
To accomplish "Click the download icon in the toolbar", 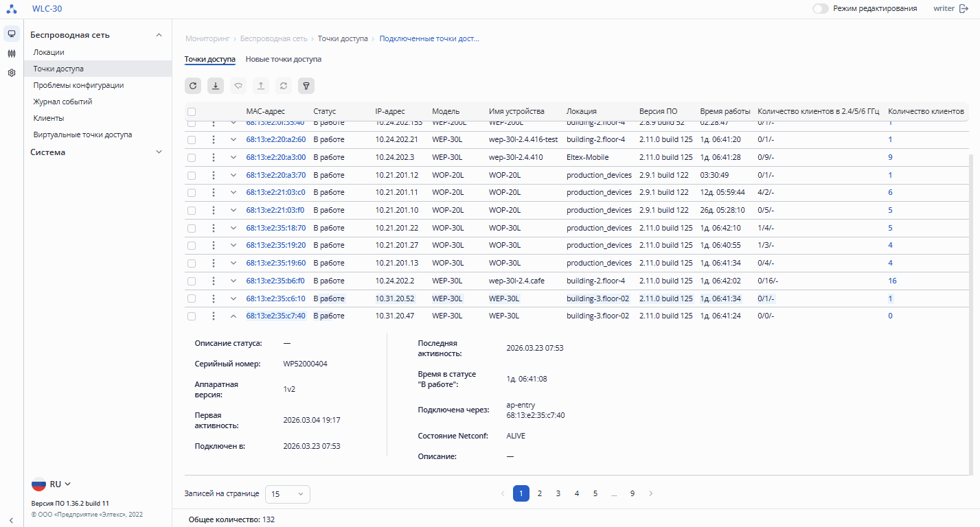I will click(x=216, y=86).
